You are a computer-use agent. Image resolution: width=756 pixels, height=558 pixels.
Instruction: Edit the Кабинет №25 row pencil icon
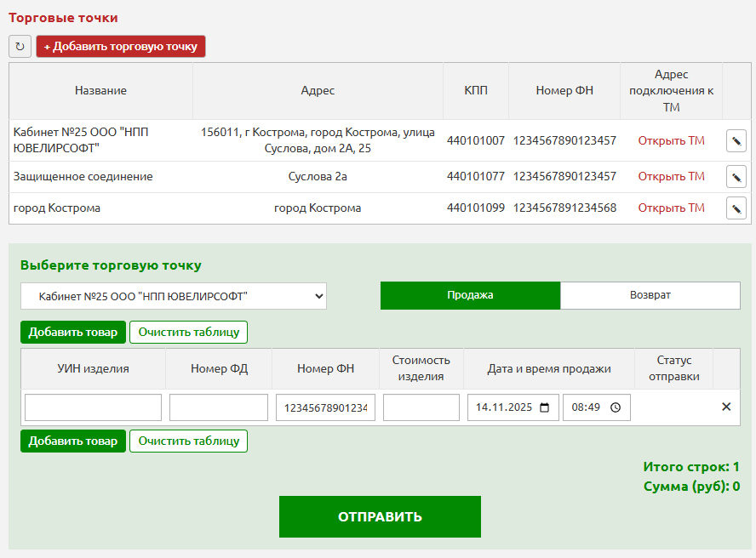(x=736, y=141)
